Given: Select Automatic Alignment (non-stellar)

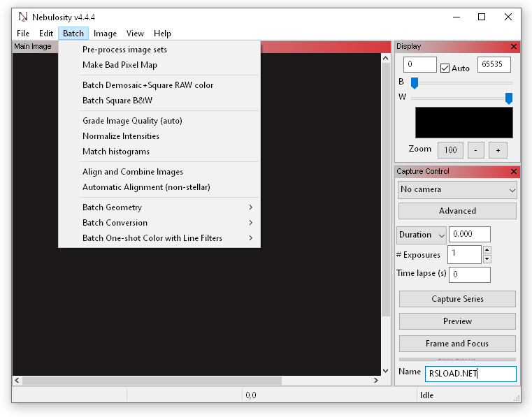Looking at the screenshot, I should tap(159, 187).
